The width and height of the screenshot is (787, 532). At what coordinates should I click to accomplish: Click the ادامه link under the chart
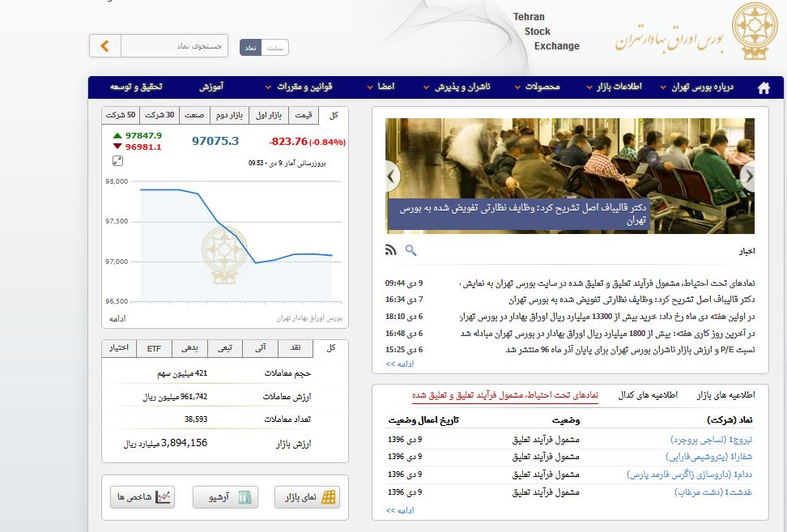pos(117,319)
